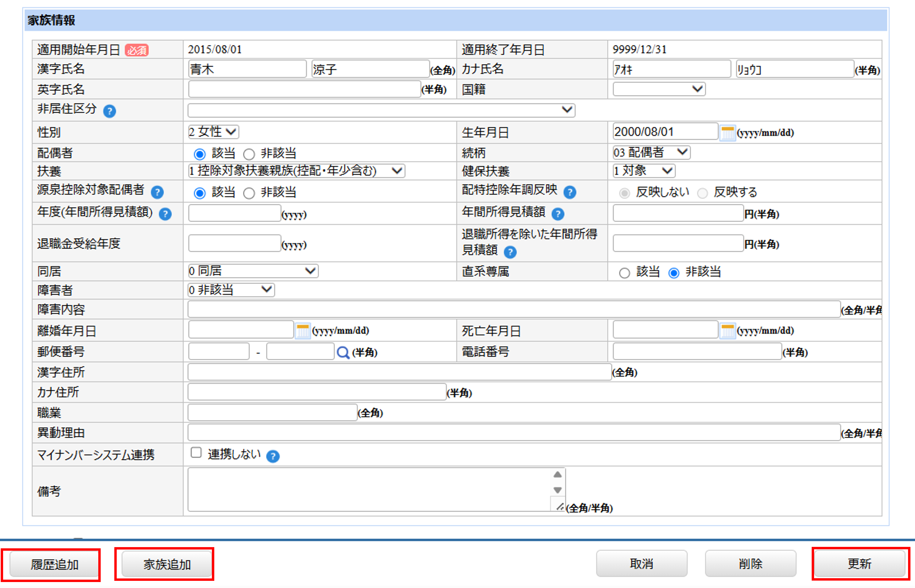The width and height of the screenshot is (915, 588).
Task: Select 該当 for 配偶者
Action: pos(199,154)
